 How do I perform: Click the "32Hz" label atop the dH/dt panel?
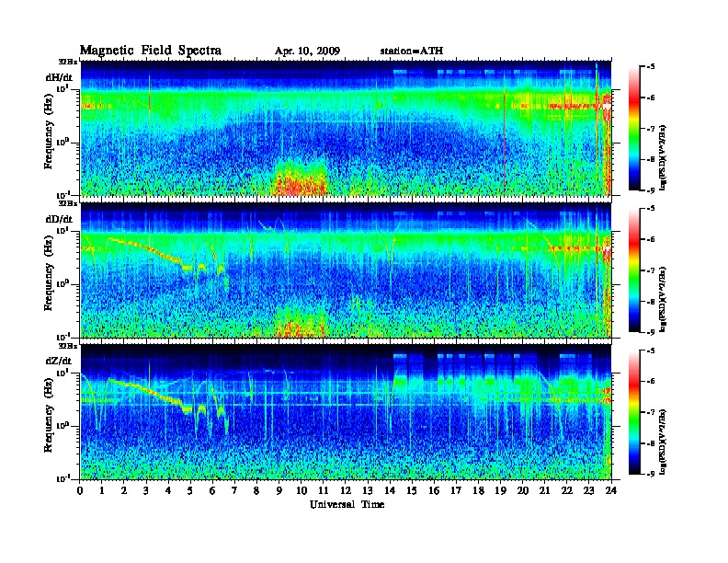tap(68, 62)
